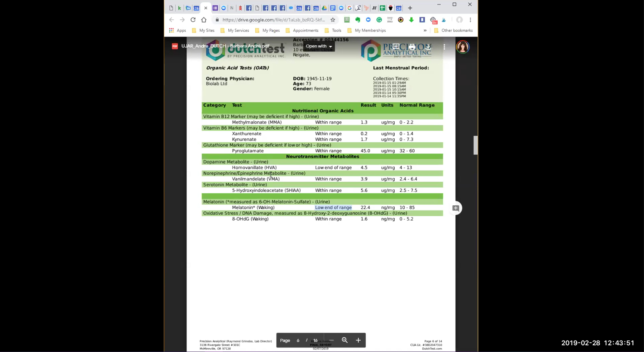This screenshot has width=644, height=352.
Task: Switch to the Google search tab
Action: (x=349, y=8)
